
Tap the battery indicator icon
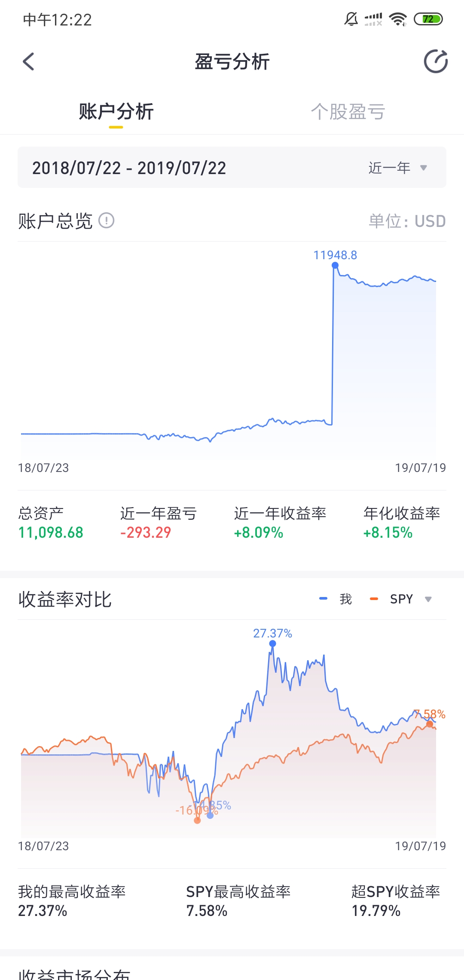(428, 19)
